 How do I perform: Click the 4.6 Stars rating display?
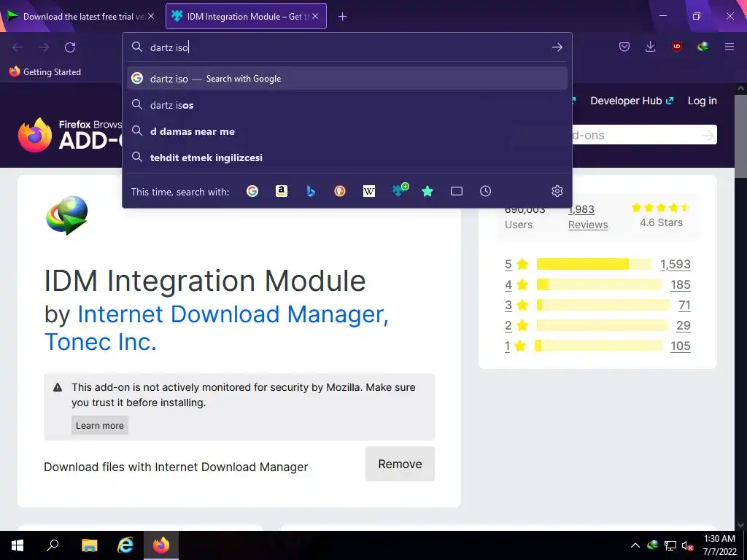click(661, 215)
